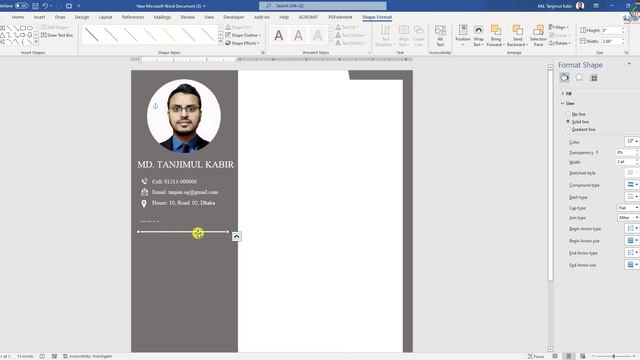This screenshot has height=360, width=640.
Task: Open the Begin Arrow size dropdown
Action: (632, 240)
